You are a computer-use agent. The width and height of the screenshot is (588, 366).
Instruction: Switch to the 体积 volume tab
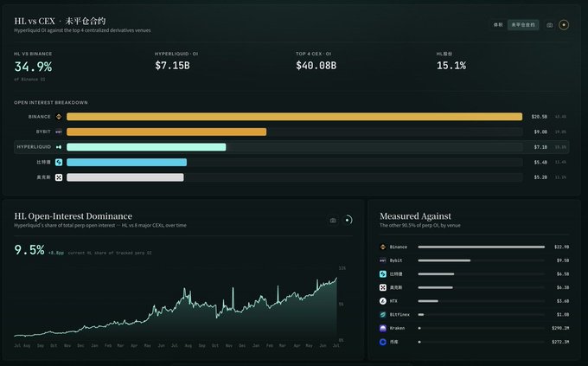[498, 25]
